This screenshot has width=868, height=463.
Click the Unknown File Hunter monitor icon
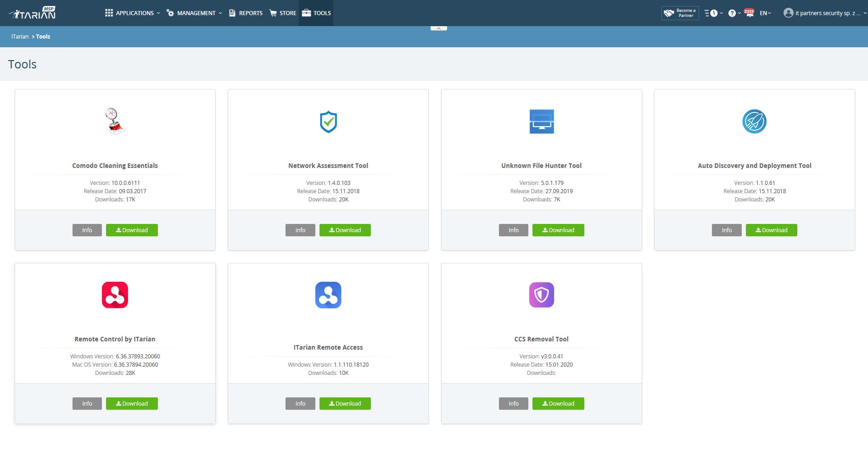point(542,122)
